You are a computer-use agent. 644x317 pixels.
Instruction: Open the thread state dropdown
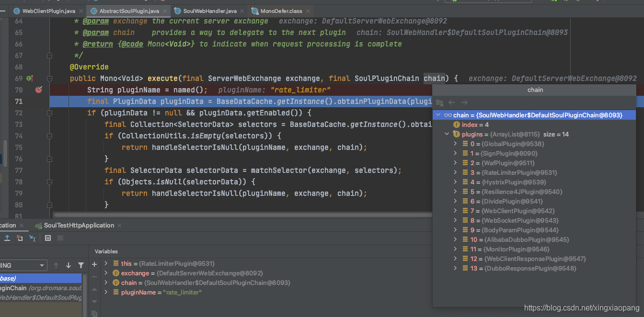click(x=23, y=265)
